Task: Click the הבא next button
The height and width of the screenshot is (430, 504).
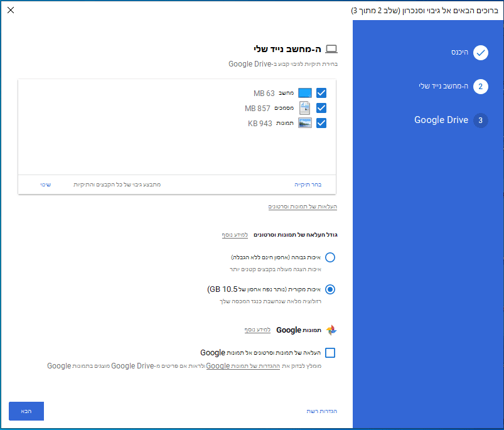Action: coord(26,411)
